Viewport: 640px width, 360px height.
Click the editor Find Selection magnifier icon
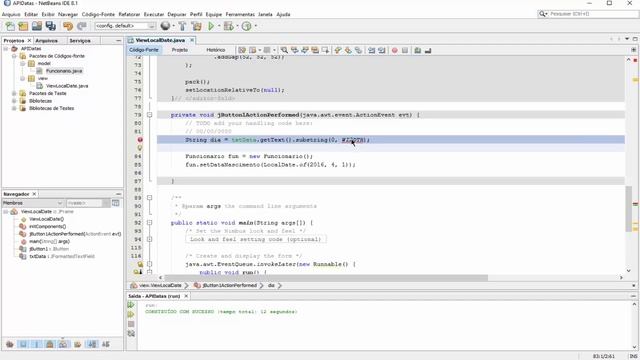[x=284, y=50]
